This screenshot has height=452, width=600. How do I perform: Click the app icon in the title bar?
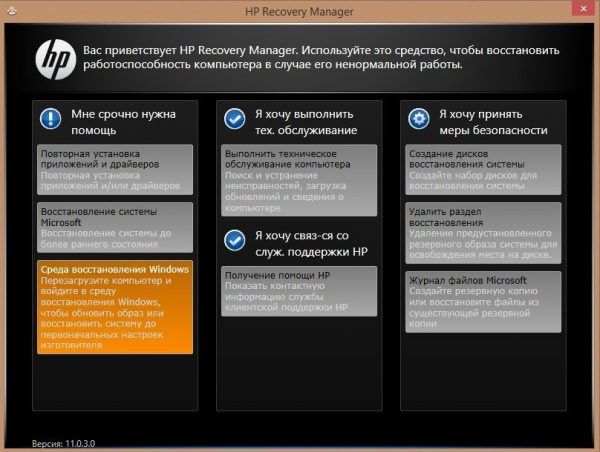point(12,11)
